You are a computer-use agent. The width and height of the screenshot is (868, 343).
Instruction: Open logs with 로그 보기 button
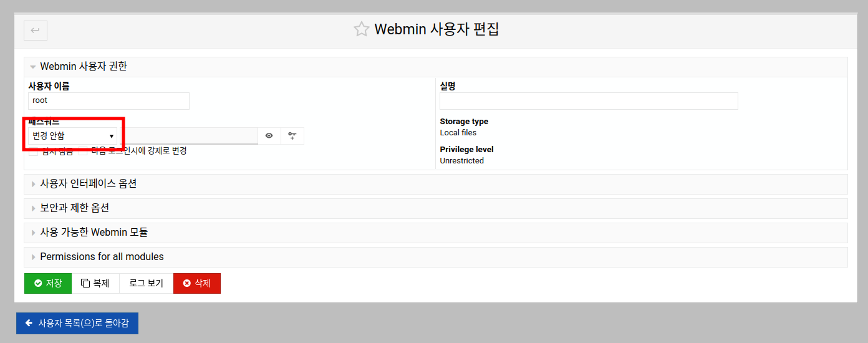click(x=146, y=283)
